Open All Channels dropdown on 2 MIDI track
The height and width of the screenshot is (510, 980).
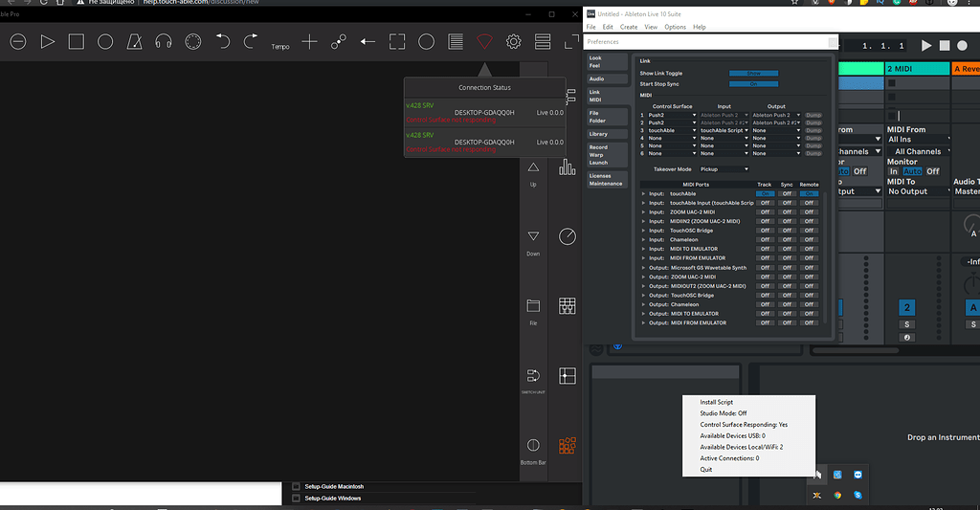pos(919,151)
